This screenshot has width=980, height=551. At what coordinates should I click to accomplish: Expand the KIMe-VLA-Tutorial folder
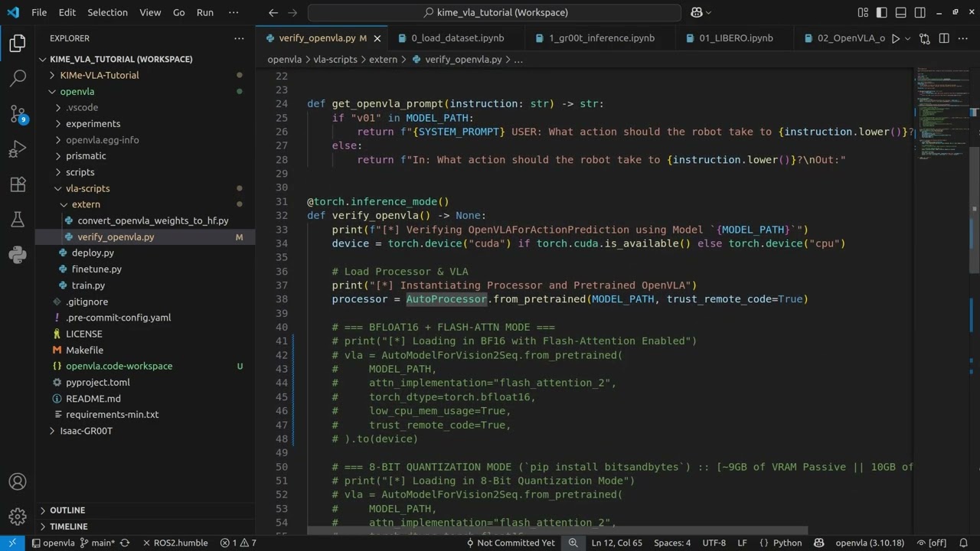[100, 75]
